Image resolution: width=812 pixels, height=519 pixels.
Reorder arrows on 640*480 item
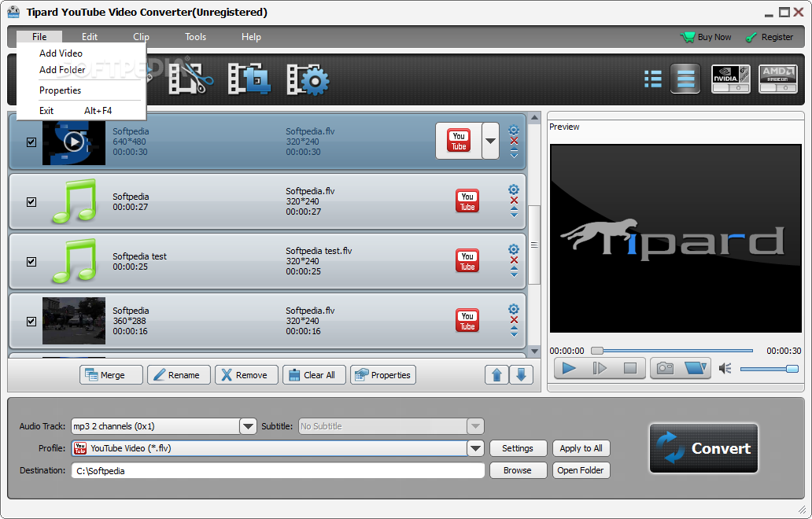point(514,153)
